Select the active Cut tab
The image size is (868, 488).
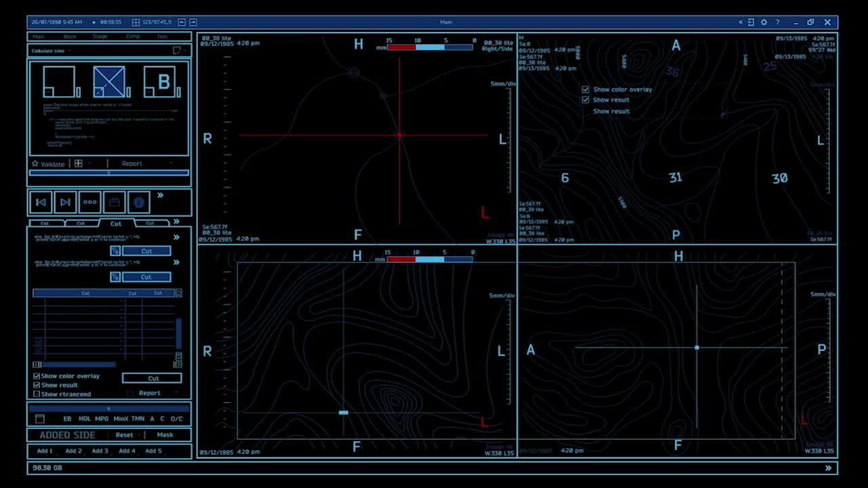(116, 223)
